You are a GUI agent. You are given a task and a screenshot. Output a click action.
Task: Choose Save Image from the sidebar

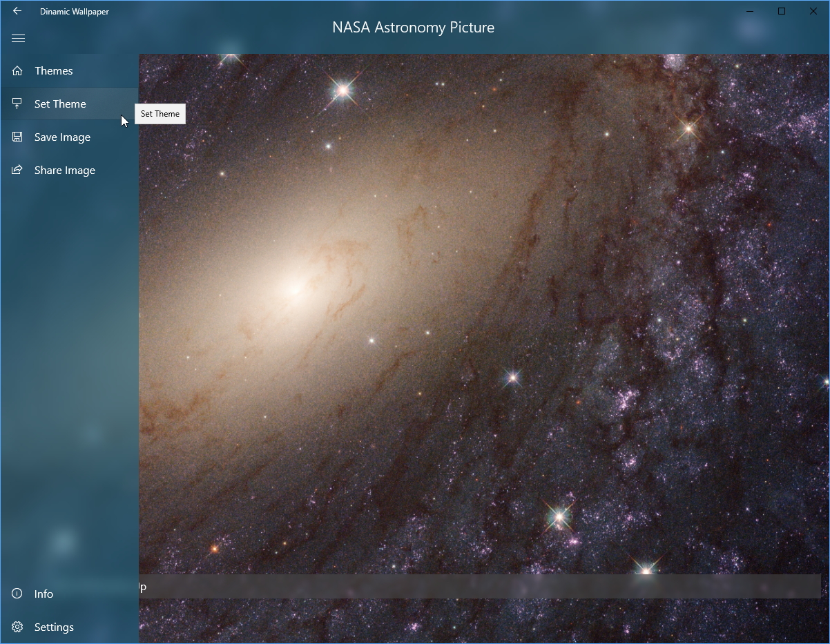tap(62, 137)
